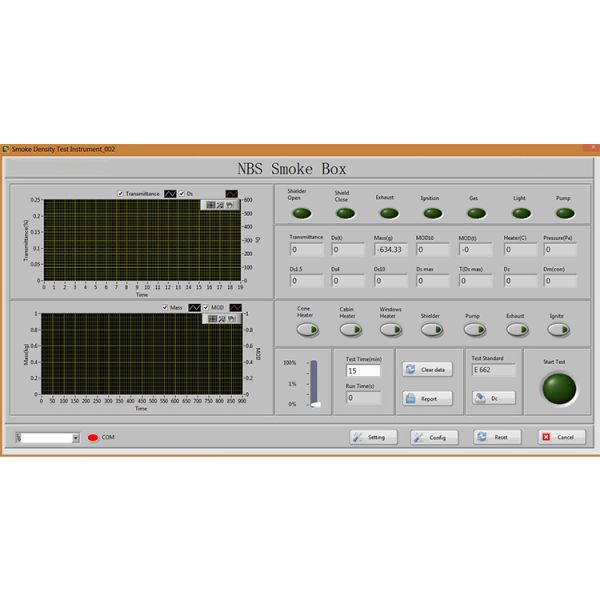Open the COM port dropdown

(75, 438)
